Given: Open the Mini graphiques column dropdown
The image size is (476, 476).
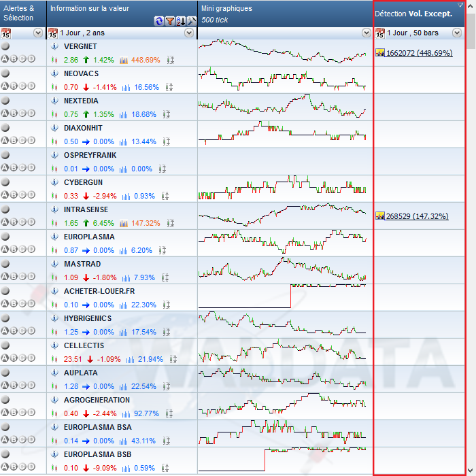Looking at the screenshot, I should click(x=367, y=33).
